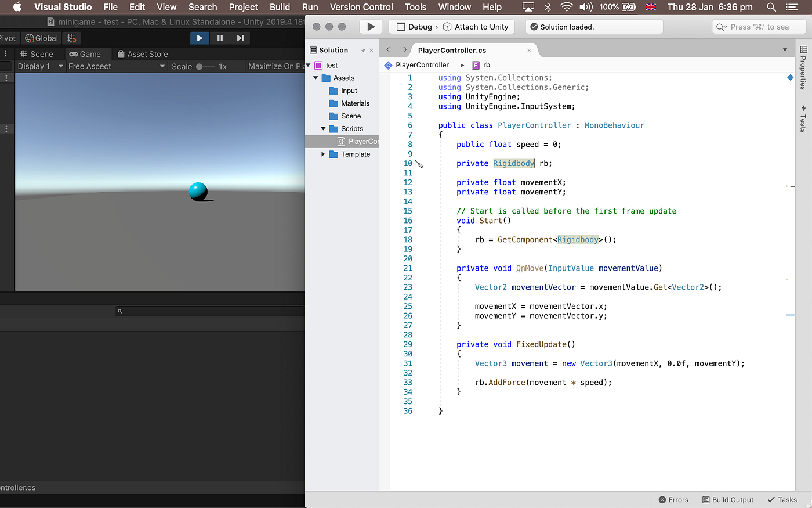The image size is (812, 508).
Task: Start Play mode in Unity toolbar
Action: (200, 38)
